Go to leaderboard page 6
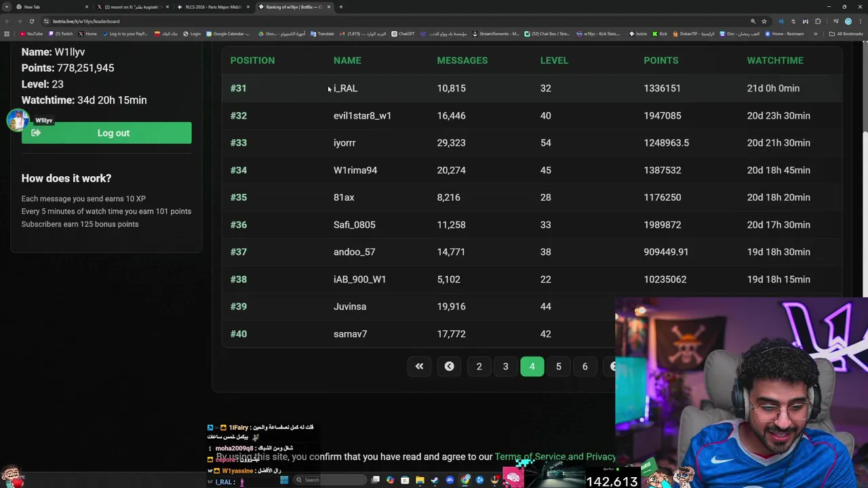868x488 pixels. pyautogui.click(x=585, y=366)
